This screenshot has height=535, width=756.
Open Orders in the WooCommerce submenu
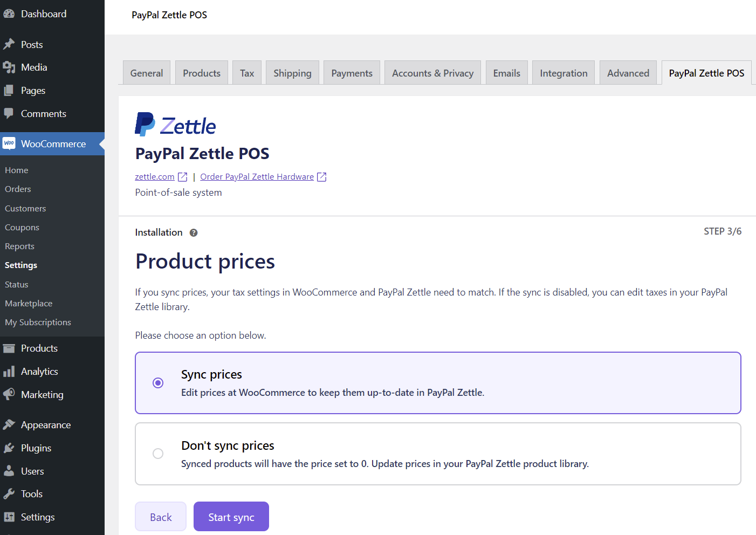point(18,189)
